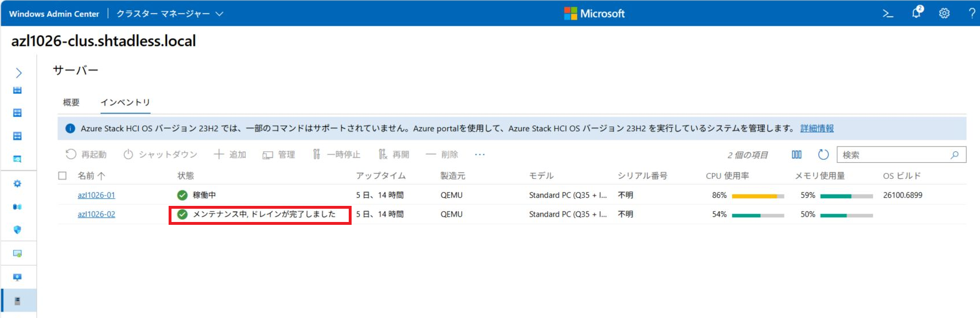This screenshot has width=980, height=318.
Task: Sort by メモリ使用量 column header
Action: 819,176
